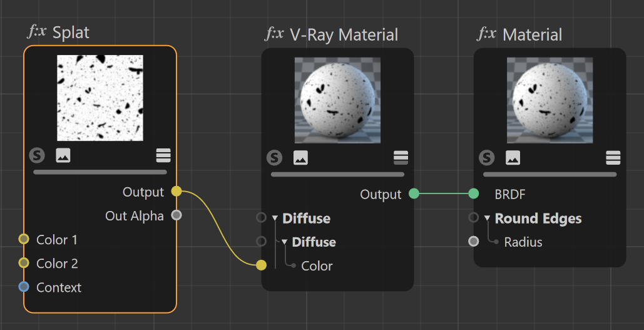Select the green wire from Output to BRDF
Screen dimensions: 644x330
pos(444,193)
